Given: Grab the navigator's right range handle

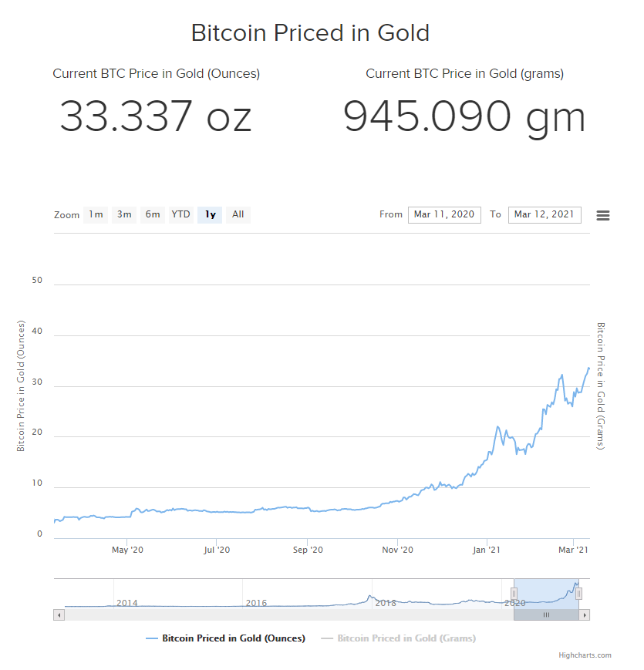Looking at the screenshot, I should coord(578,593).
